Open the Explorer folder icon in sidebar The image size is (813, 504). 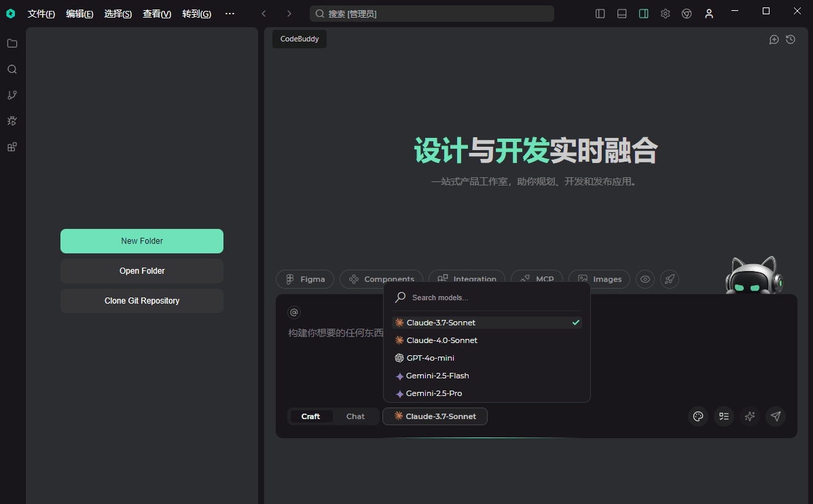pyautogui.click(x=12, y=43)
